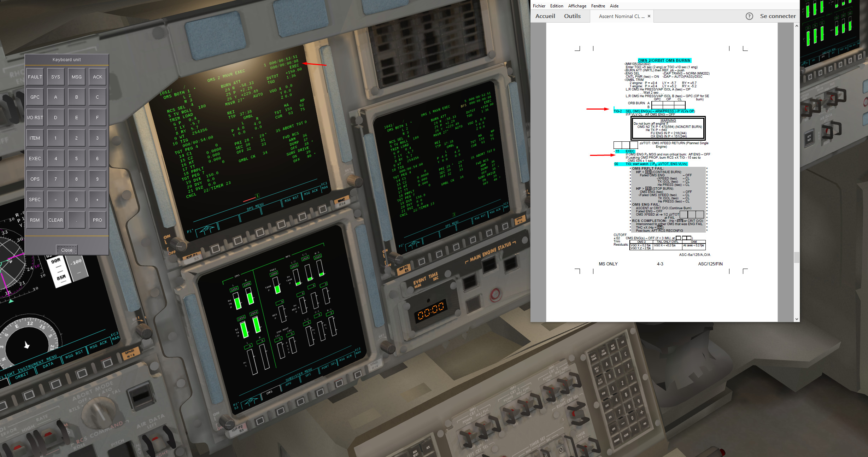The height and width of the screenshot is (457, 868).
Task: Click UP arrow icon on OMS subsystem display
Action: coord(251,402)
